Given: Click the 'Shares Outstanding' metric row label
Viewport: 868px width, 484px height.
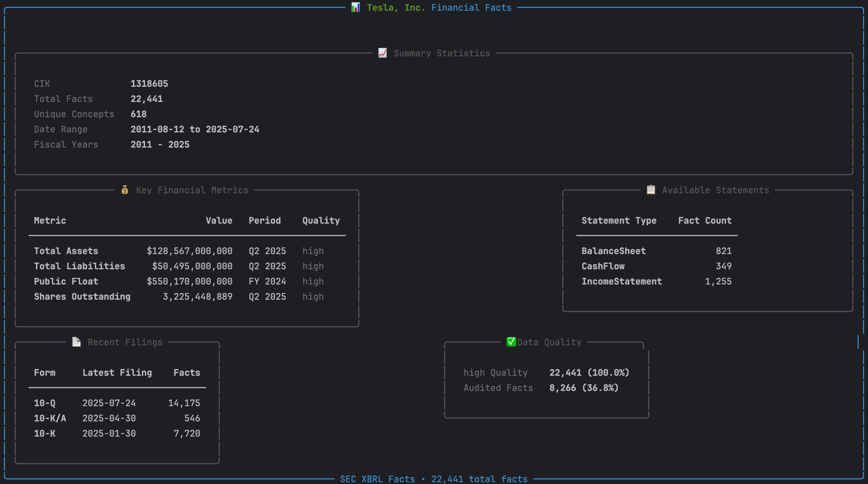Looking at the screenshot, I should 82,297.
